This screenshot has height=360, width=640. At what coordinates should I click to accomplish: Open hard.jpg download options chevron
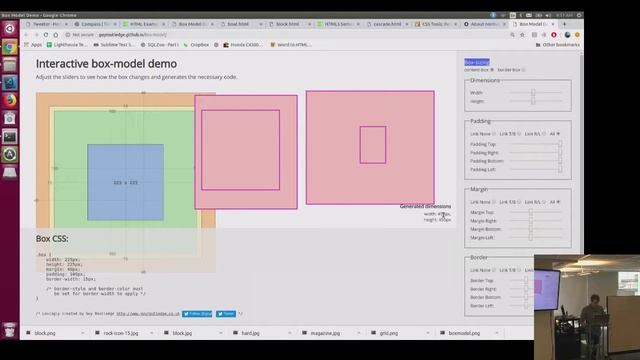pos(289,333)
